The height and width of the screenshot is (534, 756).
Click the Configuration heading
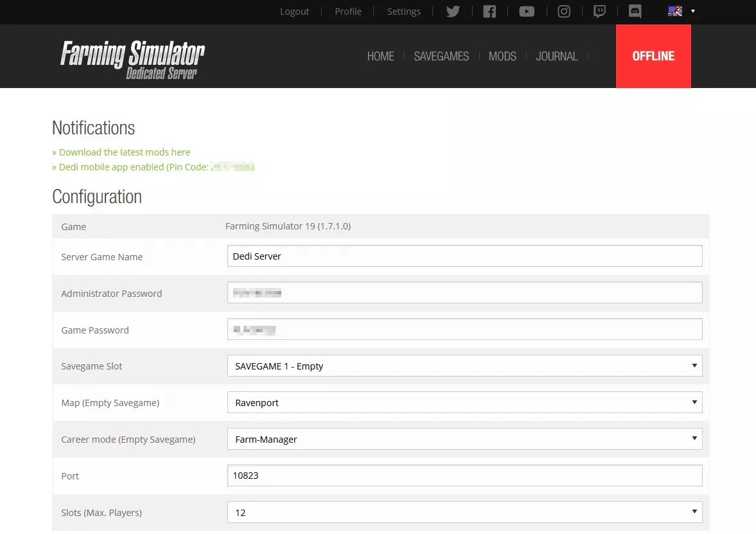click(97, 197)
